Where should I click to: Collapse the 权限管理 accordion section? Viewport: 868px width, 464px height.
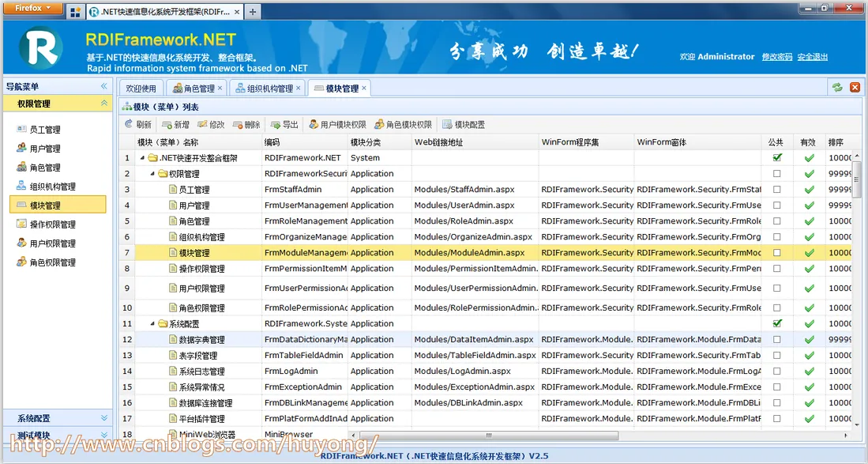pyautogui.click(x=104, y=104)
